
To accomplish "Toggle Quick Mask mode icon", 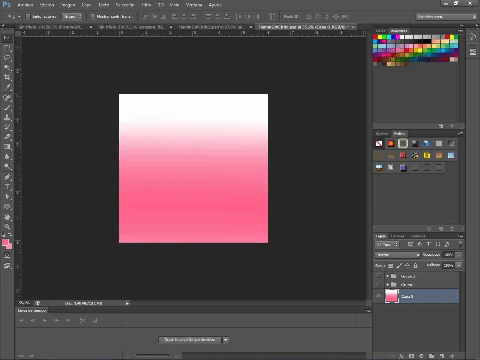I will click(7, 256).
